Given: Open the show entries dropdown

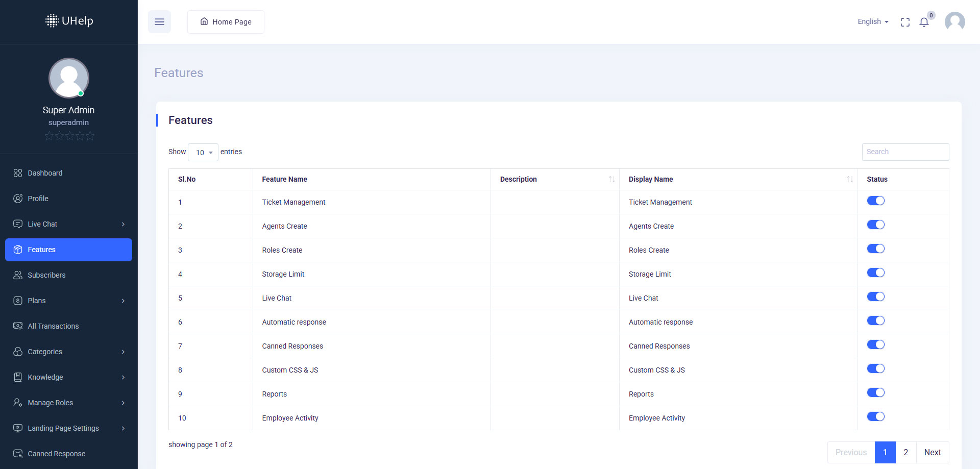Looking at the screenshot, I should (203, 153).
